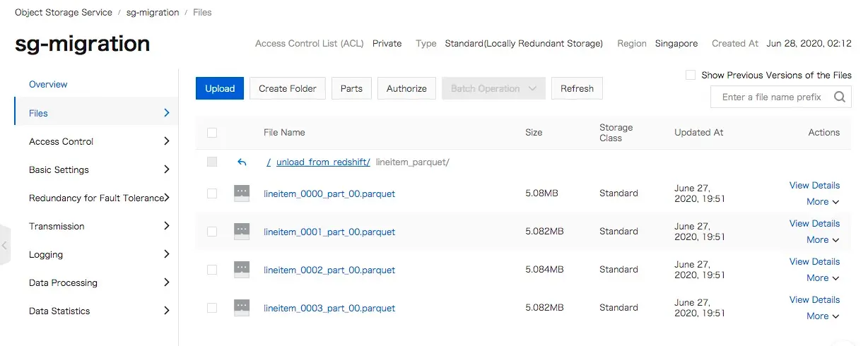The image size is (868, 346).
Task: Click file icon for lineitem_0002_part_00.parquet
Action: pyautogui.click(x=242, y=269)
